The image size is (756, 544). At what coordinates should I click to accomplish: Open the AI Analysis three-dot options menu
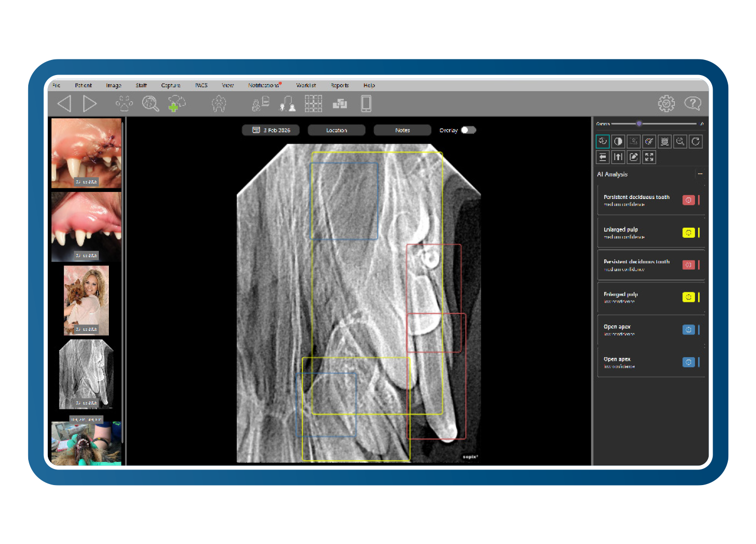tap(700, 174)
